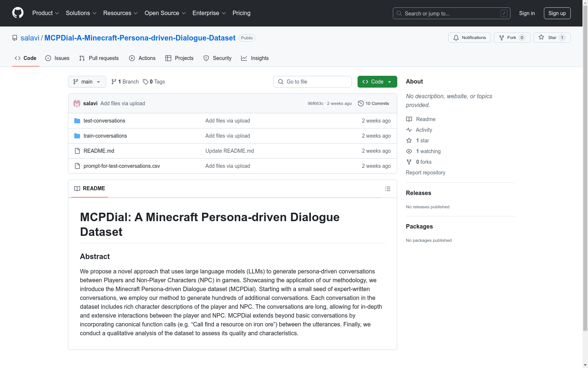Expand the Solutions menu

point(81,13)
